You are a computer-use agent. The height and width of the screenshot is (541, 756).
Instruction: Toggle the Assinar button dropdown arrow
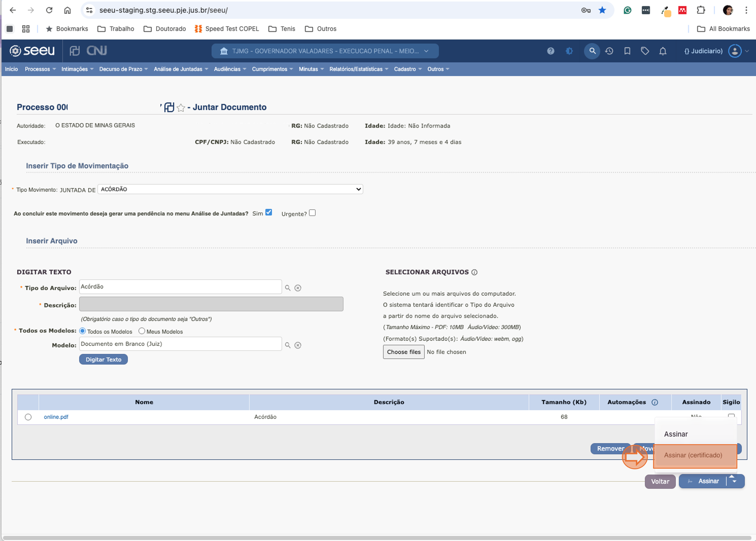(x=735, y=481)
